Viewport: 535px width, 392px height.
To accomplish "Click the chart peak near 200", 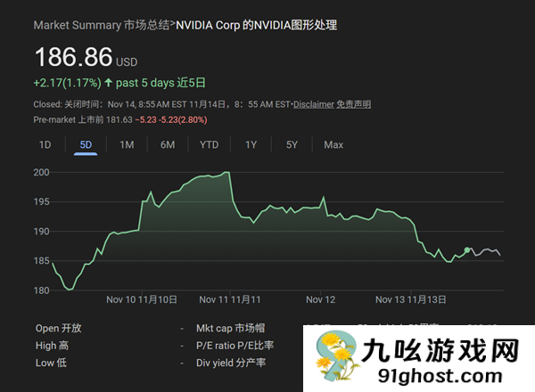I will (226, 173).
